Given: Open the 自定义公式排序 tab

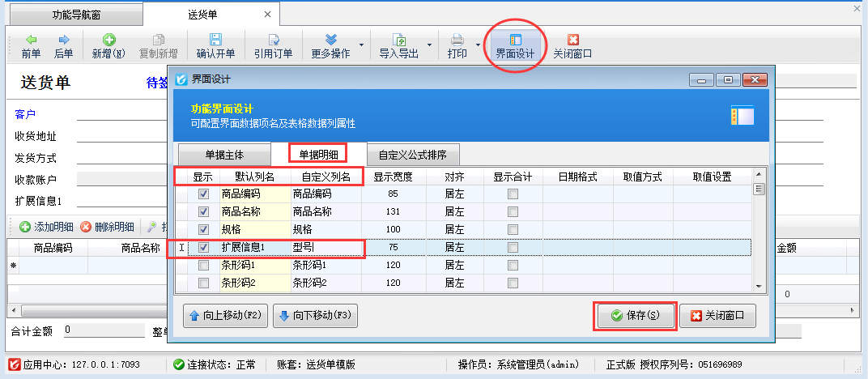Looking at the screenshot, I should [414, 154].
